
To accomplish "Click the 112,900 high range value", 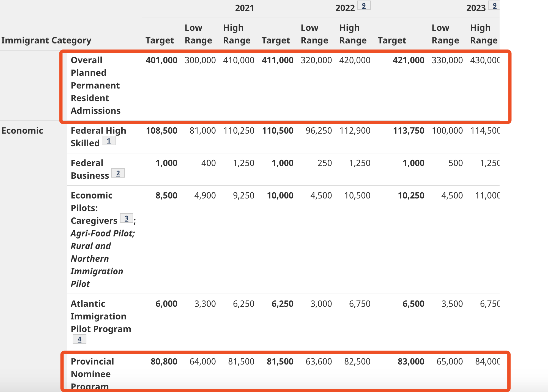I will pyautogui.click(x=355, y=131).
